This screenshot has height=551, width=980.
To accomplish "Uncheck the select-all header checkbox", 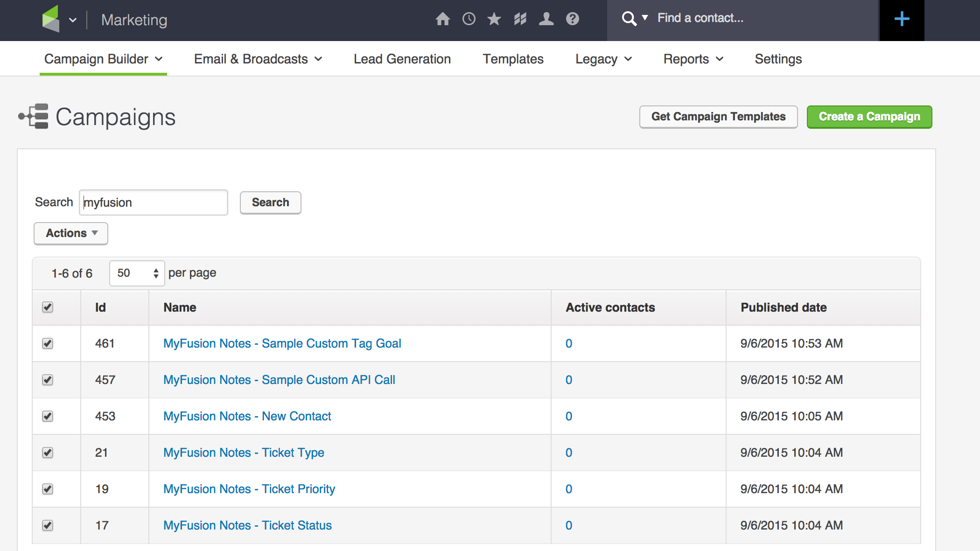I will [48, 307].
